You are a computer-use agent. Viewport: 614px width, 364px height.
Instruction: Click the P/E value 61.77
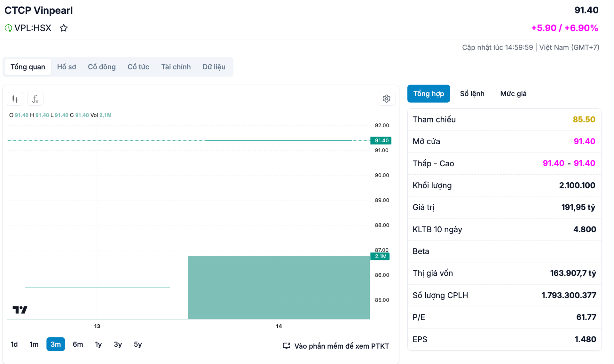click(x=586, y=317)
